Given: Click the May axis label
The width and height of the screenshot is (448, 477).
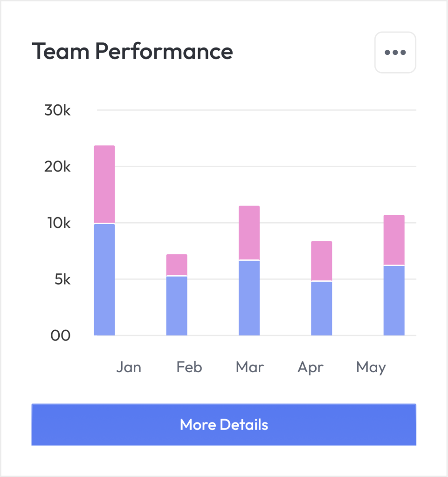Looking at the screenshot, I should pos(371,368).
